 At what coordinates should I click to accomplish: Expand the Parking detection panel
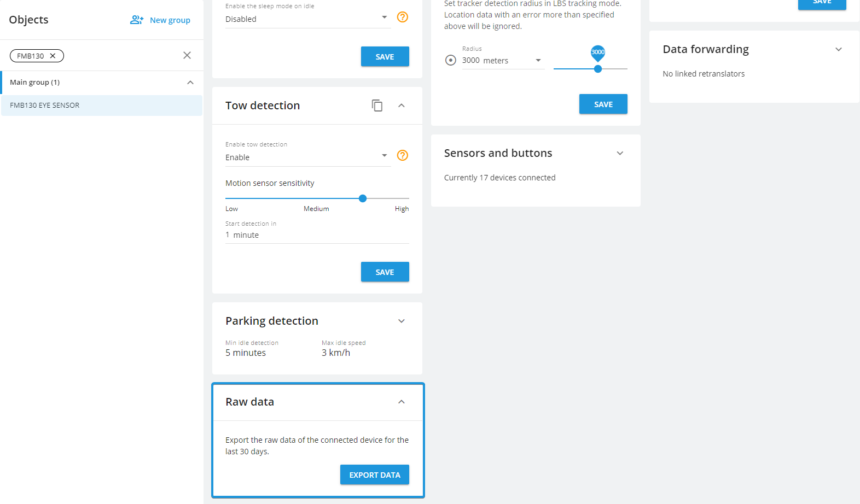click(x=402, y=321)
